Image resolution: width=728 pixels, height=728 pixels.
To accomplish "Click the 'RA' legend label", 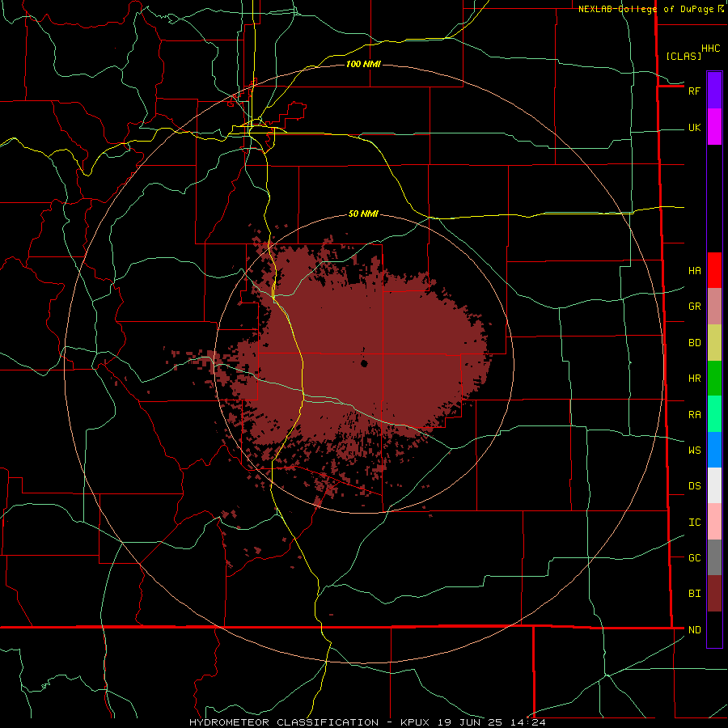I will (x=694, y=414).
